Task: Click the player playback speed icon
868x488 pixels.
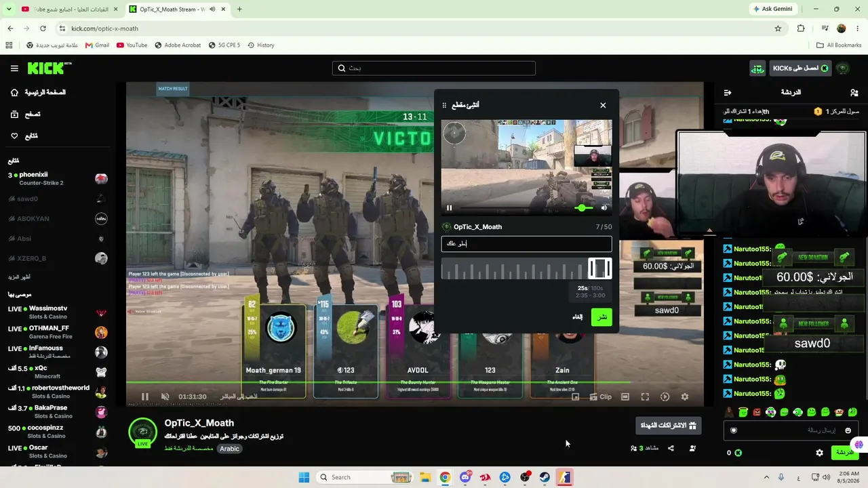Action: tap(665, 397)
